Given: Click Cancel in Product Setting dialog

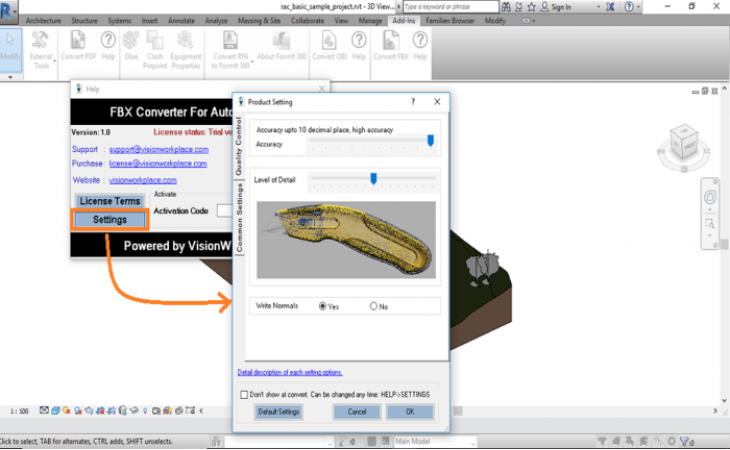Looking at the screenshot, I should (357, 412).
